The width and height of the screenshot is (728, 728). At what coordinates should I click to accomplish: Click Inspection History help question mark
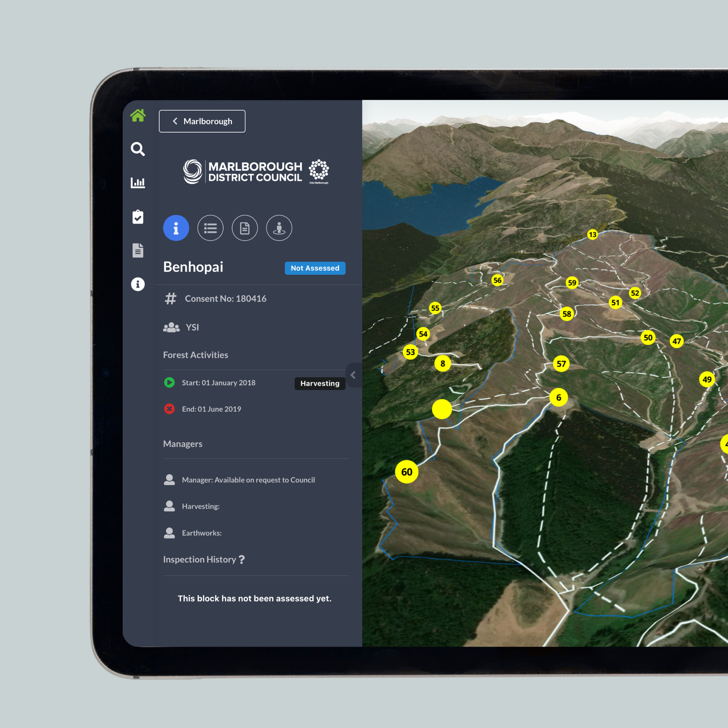(x=242, y=559)
